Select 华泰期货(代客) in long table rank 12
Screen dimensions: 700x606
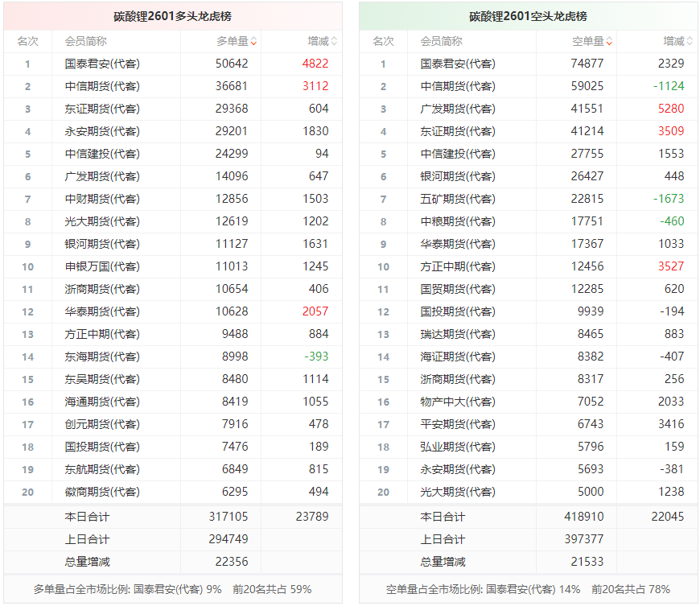[x=102, y=311]
